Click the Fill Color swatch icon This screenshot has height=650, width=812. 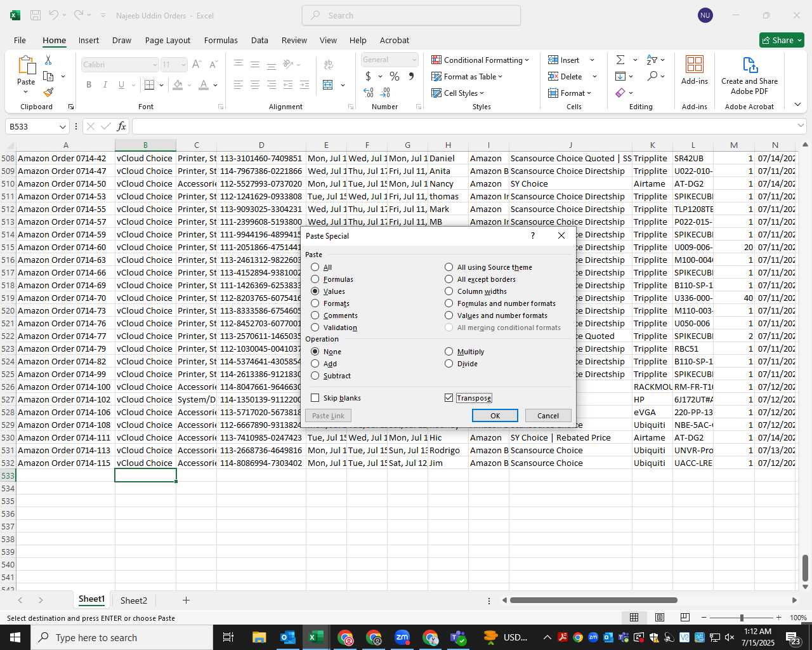tap(178, 84)
